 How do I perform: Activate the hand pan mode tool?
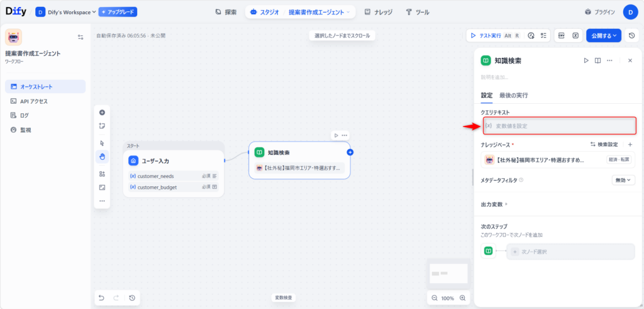(102, 156)
